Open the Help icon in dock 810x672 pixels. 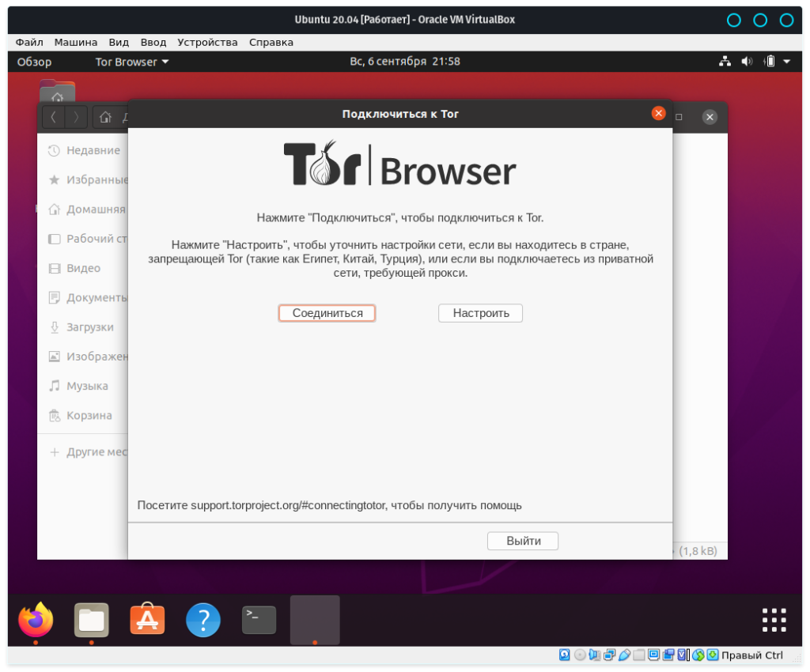(203, 620)
